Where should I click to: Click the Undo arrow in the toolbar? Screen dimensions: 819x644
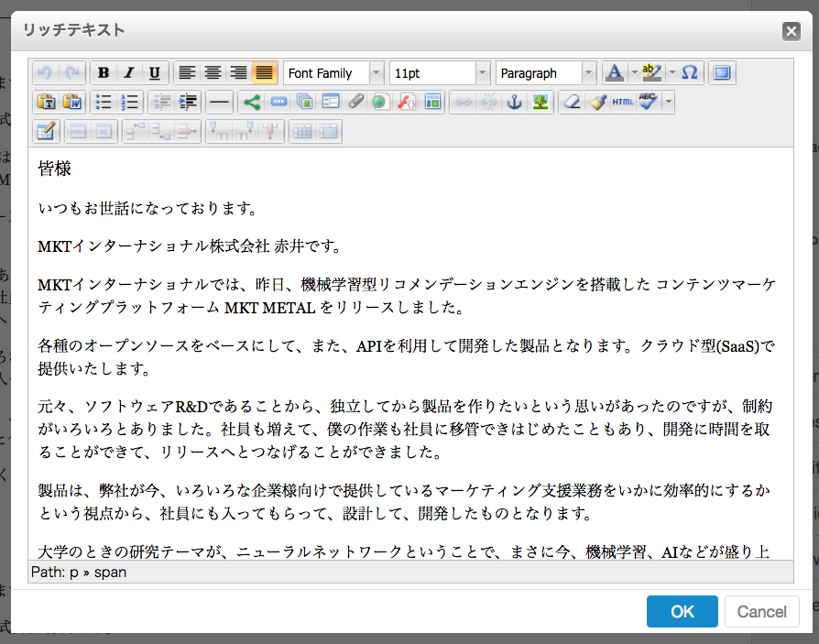click(46, 73)
